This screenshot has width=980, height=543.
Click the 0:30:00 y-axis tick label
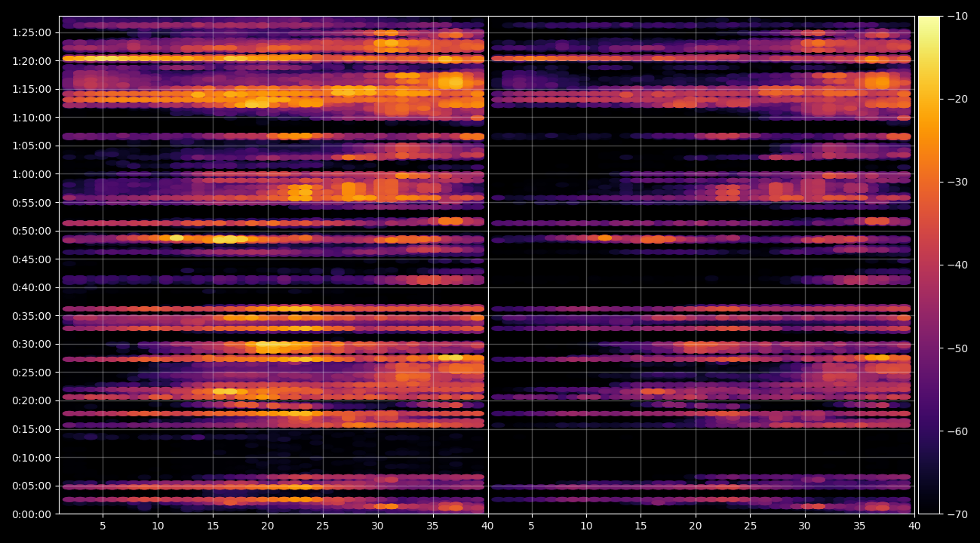tap(32, 344)
